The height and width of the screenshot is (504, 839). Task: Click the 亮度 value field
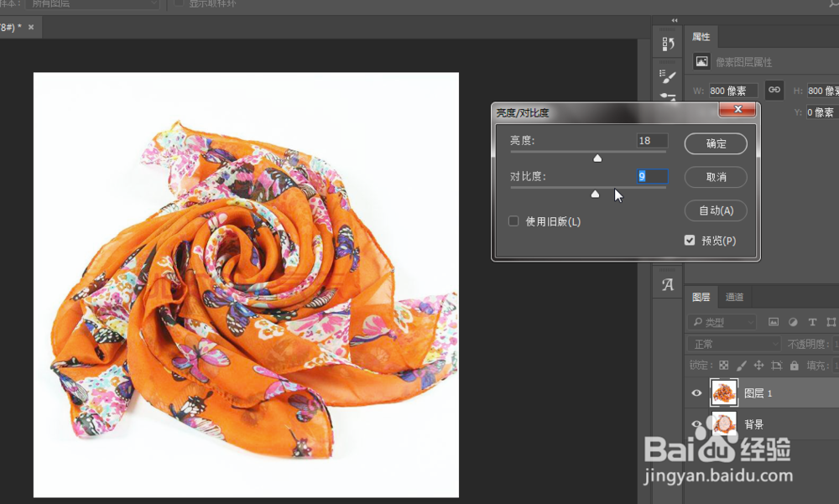tap(652, 141)
